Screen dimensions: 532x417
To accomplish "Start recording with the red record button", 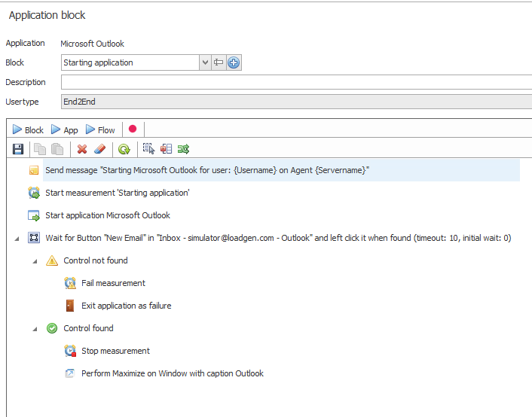I will click(x=133, y=129).
